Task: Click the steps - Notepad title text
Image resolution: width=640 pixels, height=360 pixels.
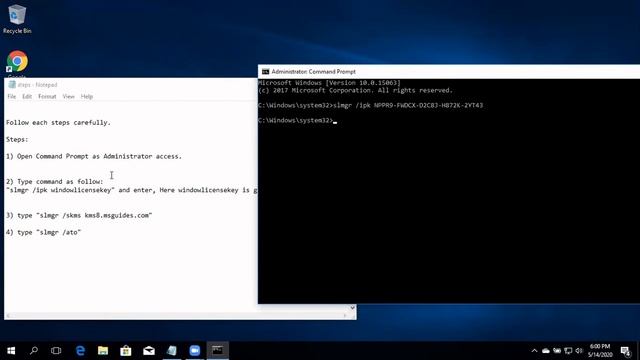Action: tap(37, 84)
